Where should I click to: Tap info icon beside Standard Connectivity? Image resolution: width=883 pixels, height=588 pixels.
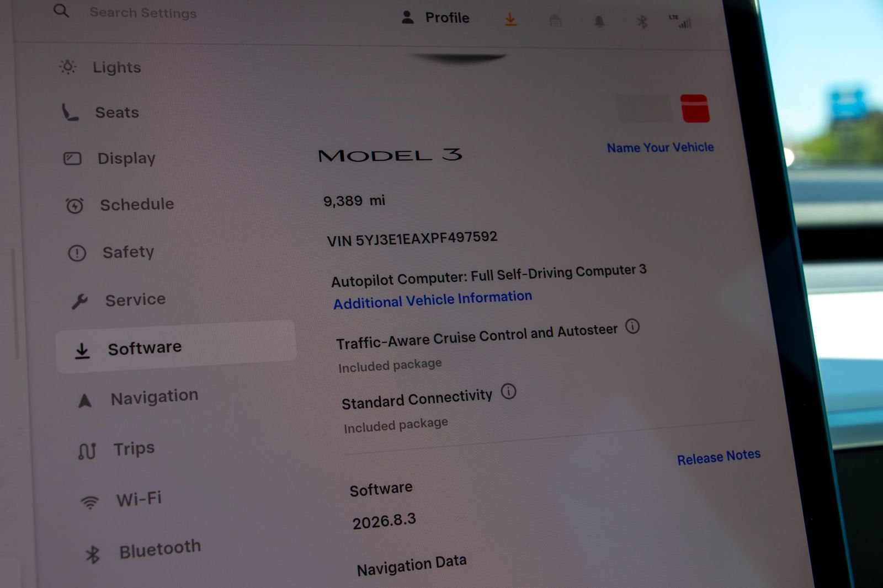tap(508, 392)
